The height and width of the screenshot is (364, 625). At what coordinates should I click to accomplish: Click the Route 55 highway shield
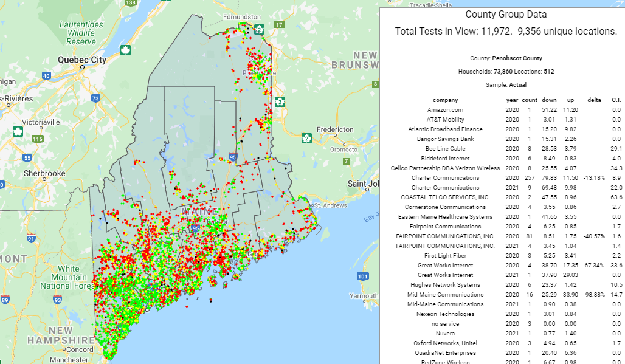(x=27, y=158)
